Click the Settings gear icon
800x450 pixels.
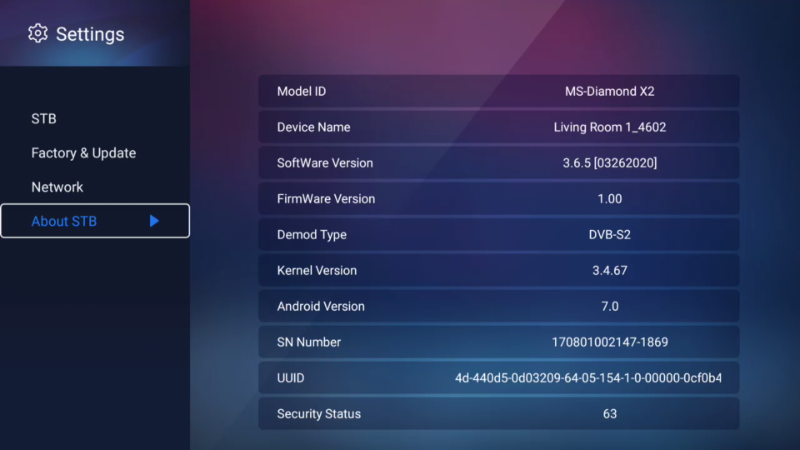(x=38, y=34)
